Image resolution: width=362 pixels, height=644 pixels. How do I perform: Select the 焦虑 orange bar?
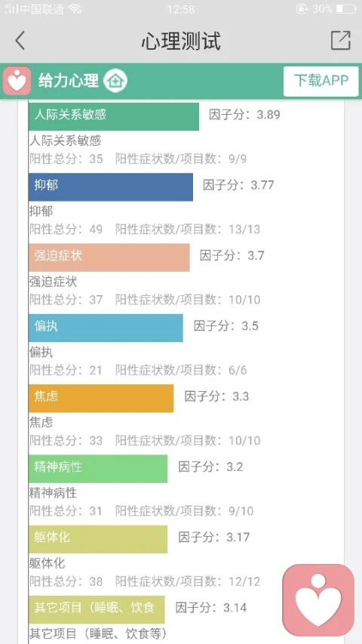pyautogui.click(x=101, y=399)
